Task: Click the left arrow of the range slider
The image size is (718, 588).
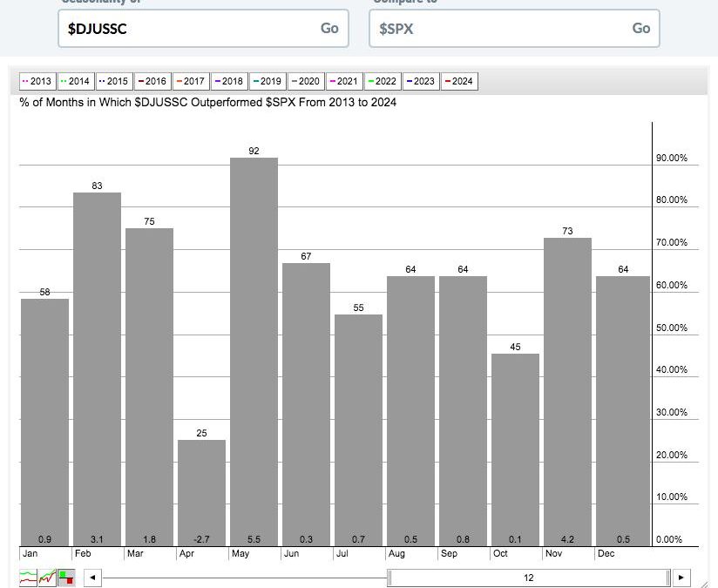Action: coord(93,578)
